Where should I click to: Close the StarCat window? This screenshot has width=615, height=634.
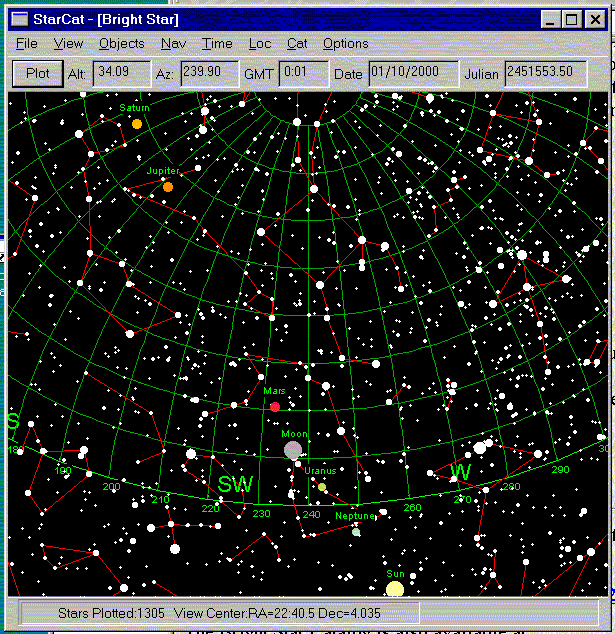tap(595, 19)
